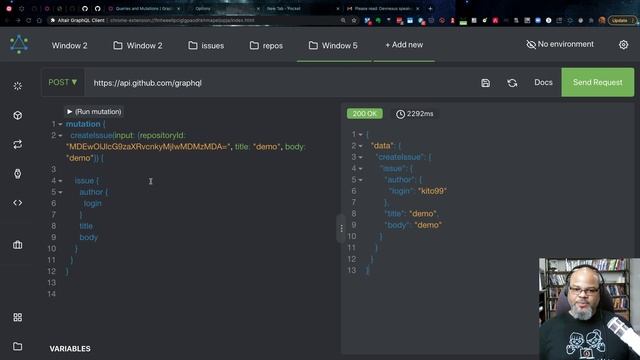Click the title field on query line 8
Image resolution: width=640 pixels, height=360 pixels.
[86, 226]
